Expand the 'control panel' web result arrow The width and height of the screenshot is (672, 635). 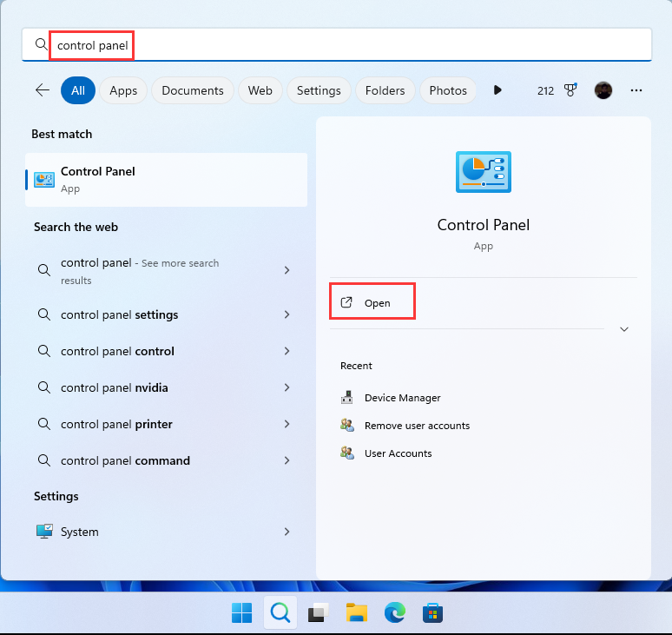coord(287,270)
